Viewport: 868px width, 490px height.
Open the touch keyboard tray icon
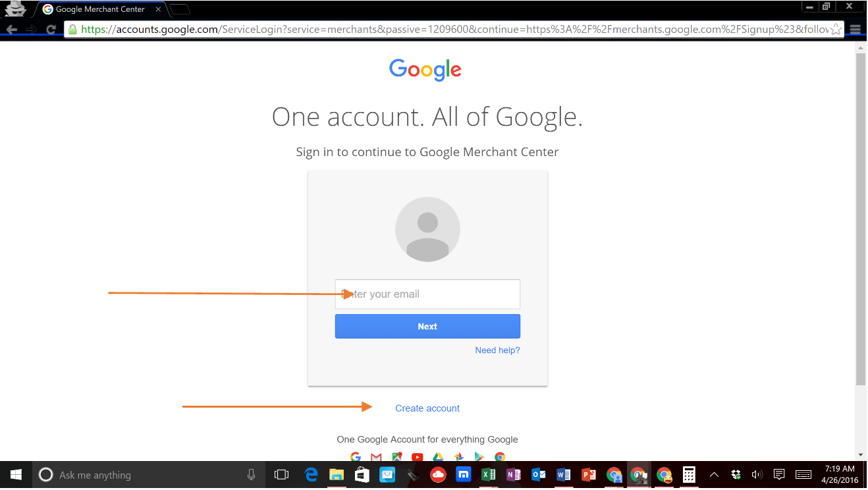(803, 475)
